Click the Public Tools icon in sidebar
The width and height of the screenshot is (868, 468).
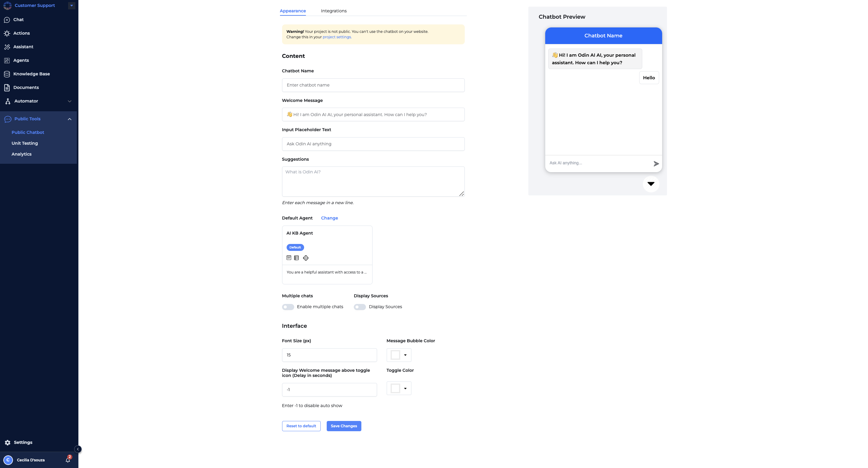8,119
